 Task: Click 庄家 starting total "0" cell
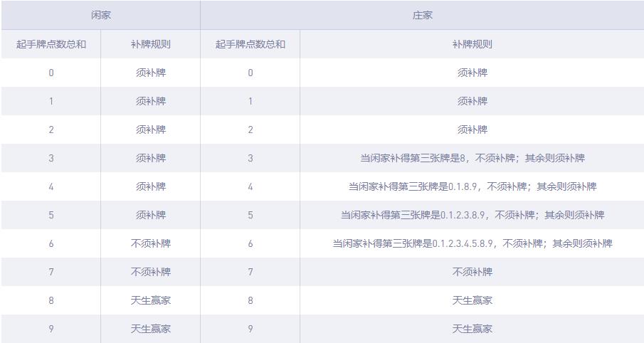[x=250, y=73]
